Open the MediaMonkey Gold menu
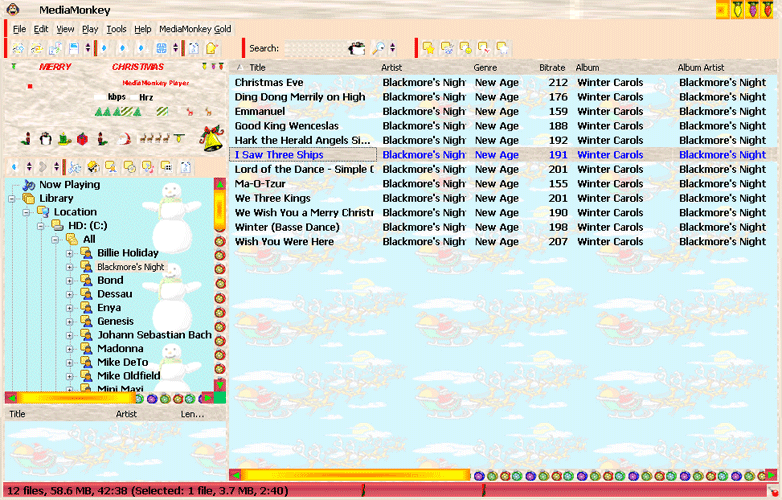Image resolution: width=782 pixels, height=500 pixels. [195, 29]
